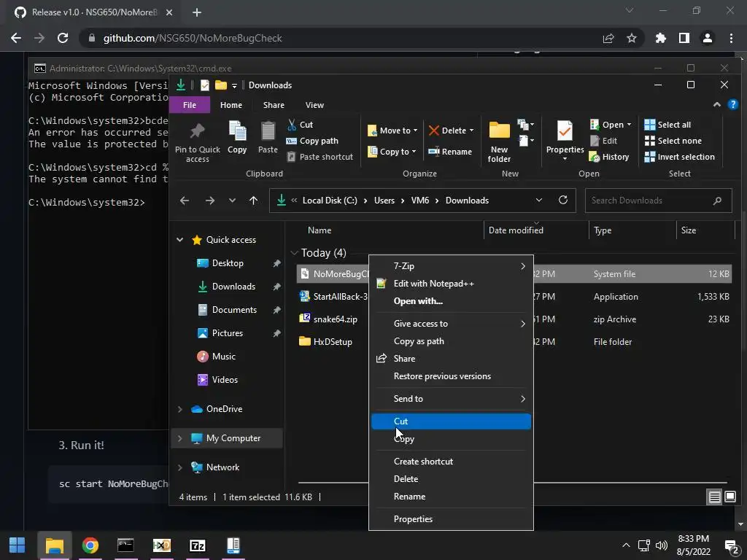Refresh the Downloads folder view
The height and width of the screenshot is (560, 747).
(x=563, y=200)
